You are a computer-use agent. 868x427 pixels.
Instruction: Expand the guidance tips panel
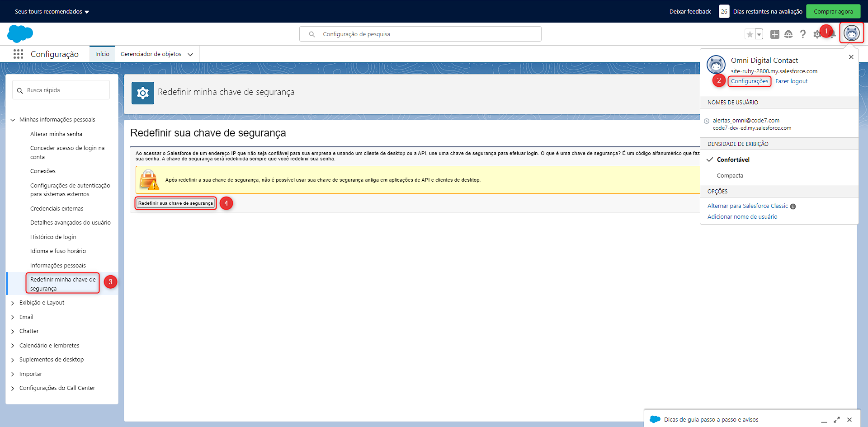coord(836,420)
